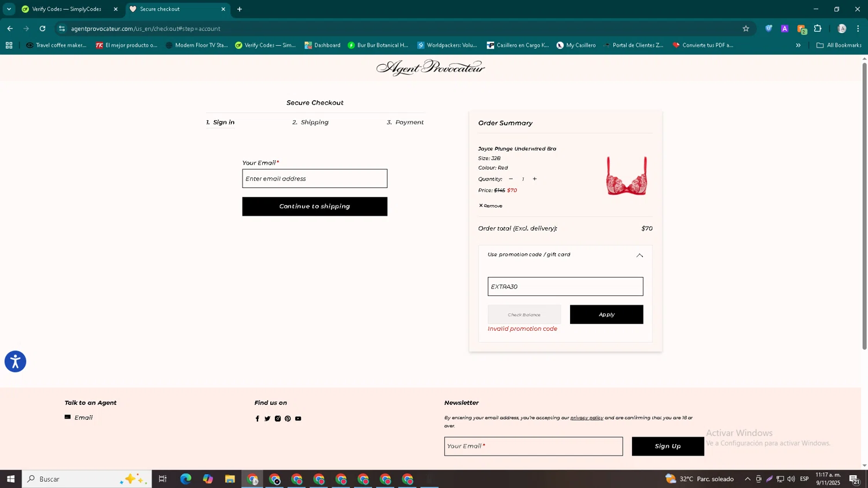Open the Windows Start menu
The height and width of the screenshot is (488, 868).
click(10, 479)
